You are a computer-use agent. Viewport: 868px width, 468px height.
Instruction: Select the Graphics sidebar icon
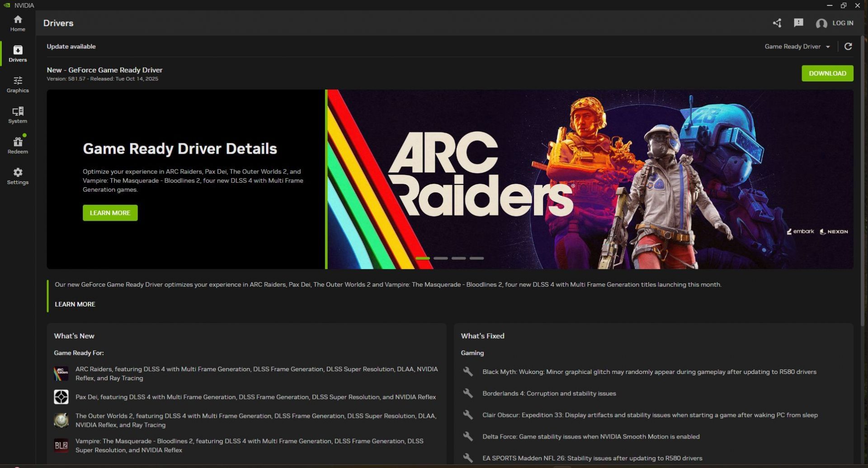click(x=18, y=85)
